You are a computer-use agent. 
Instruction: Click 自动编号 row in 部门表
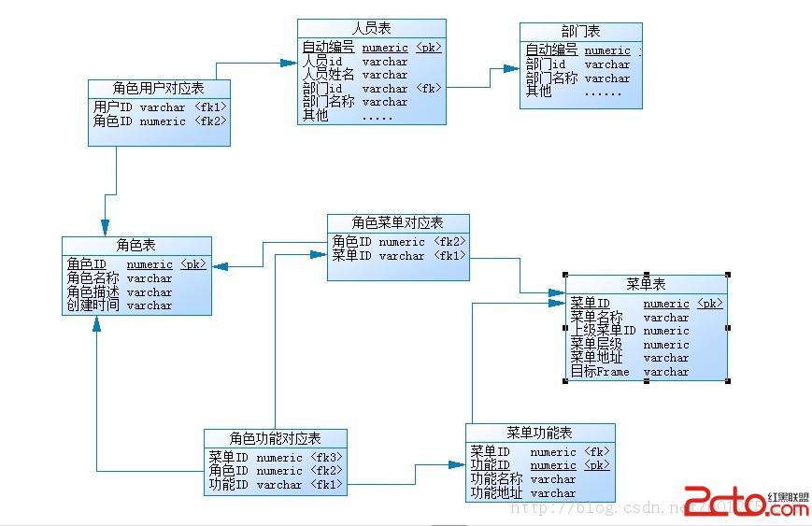coord(583,50)
